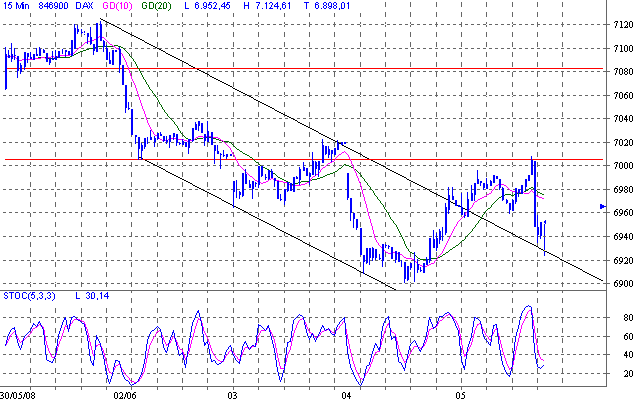
Task: Click the 6940 price axis label
Action: coord(624,237)
